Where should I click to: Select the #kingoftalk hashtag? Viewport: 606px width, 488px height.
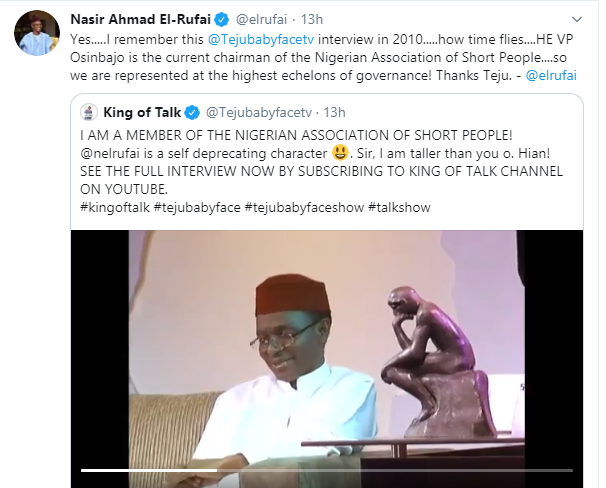(x=112, y=208)
